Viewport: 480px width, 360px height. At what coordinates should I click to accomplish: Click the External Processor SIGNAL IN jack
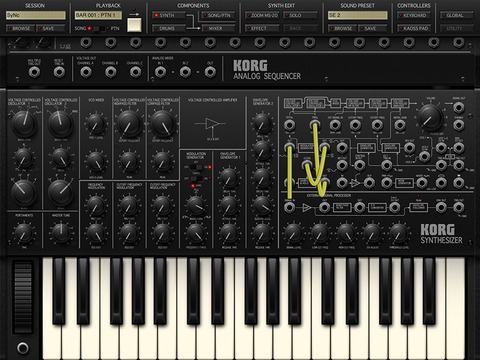[289, 207]
